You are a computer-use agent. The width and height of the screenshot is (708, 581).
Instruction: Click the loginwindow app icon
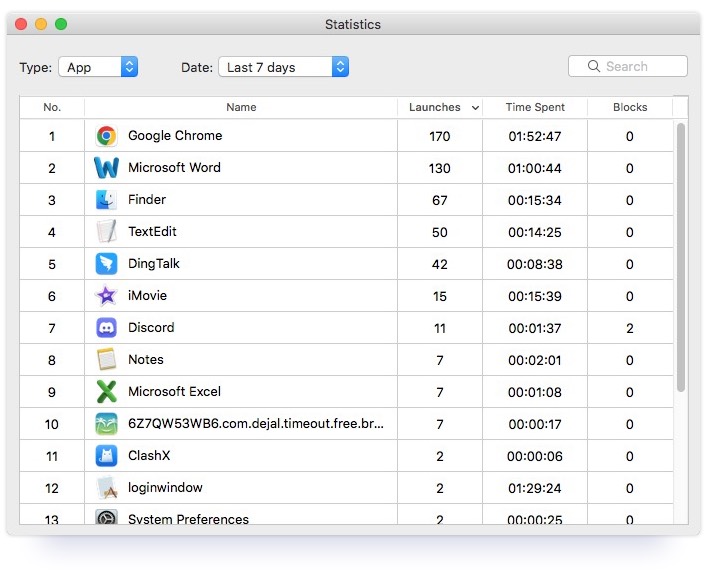[107, 488]
